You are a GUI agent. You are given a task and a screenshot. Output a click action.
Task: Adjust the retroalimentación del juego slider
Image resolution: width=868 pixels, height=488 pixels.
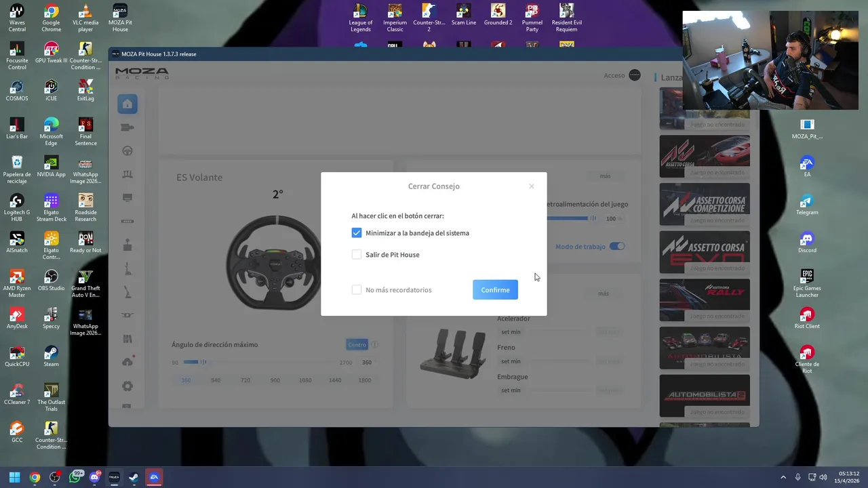tap(571, 218)
